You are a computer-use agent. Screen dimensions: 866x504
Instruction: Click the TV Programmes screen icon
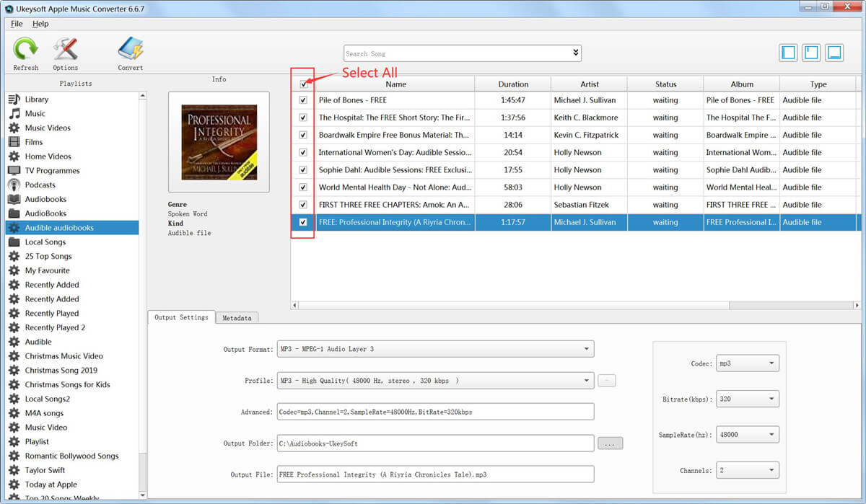(14, 171)
